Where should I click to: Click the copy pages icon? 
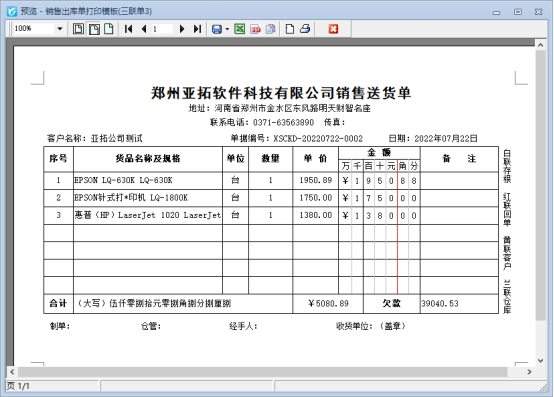[x=271, y=29]
